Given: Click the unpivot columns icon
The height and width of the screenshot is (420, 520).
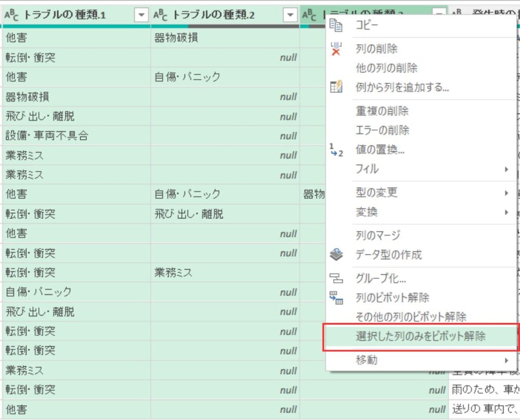Looking at the screenshot, I should (x=336, y=298).
